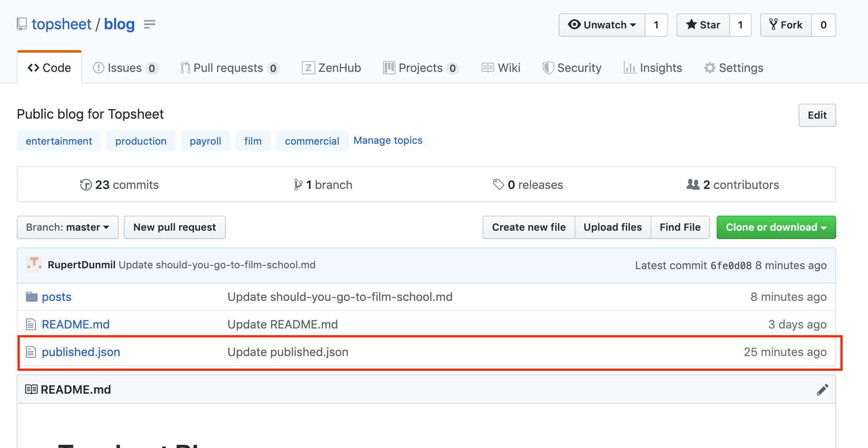Open latest commit message in header bar
The height and width of the screenshot is (448, 868).
coord(217,265)
